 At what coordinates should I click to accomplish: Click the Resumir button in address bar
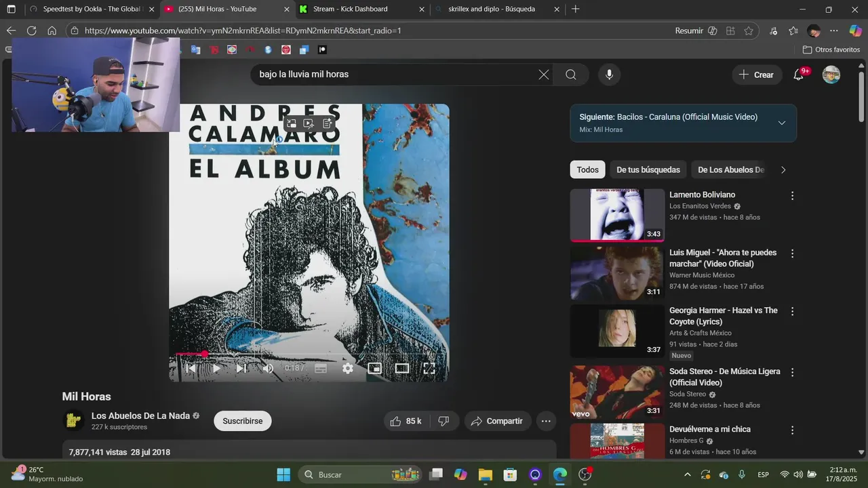pyautogui.click(x=696, y=30)
